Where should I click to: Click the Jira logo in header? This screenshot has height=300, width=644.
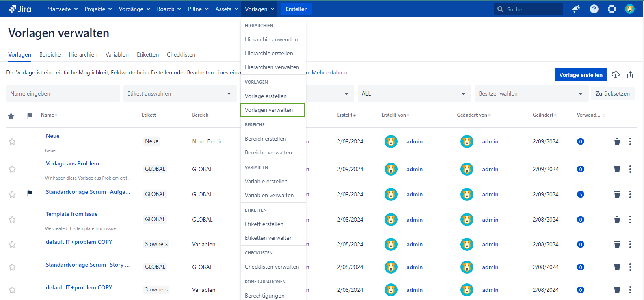20,9
